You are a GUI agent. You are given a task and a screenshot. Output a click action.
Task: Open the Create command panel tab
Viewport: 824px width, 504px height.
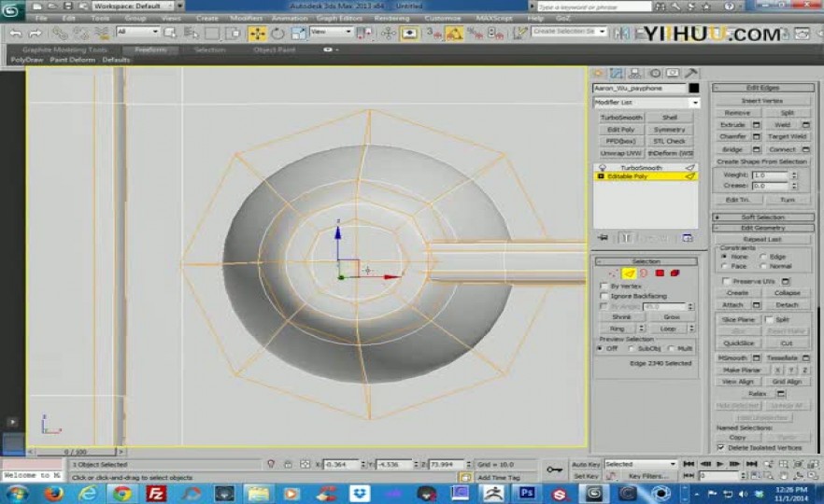coord(599,73)
